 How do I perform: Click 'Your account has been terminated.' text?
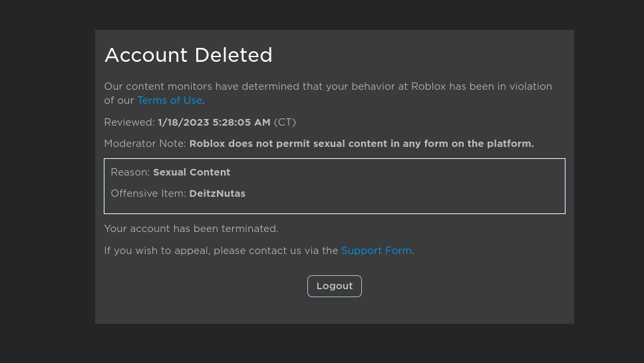[x=191, y=229]
